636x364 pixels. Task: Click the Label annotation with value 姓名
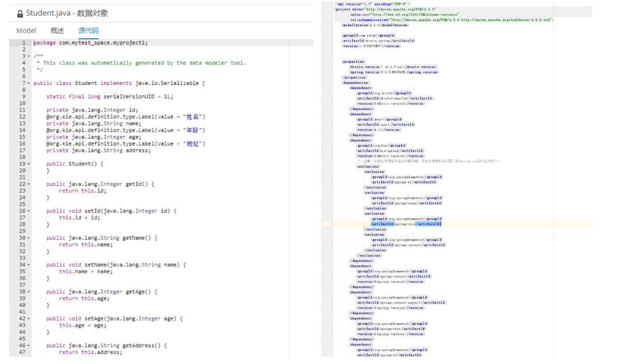tap(126, 117)
